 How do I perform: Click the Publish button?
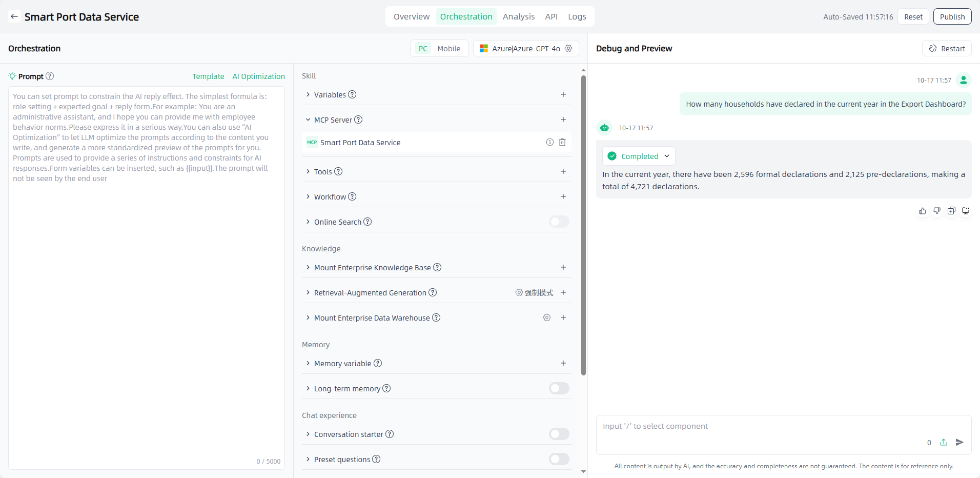(x=952, y=16)
